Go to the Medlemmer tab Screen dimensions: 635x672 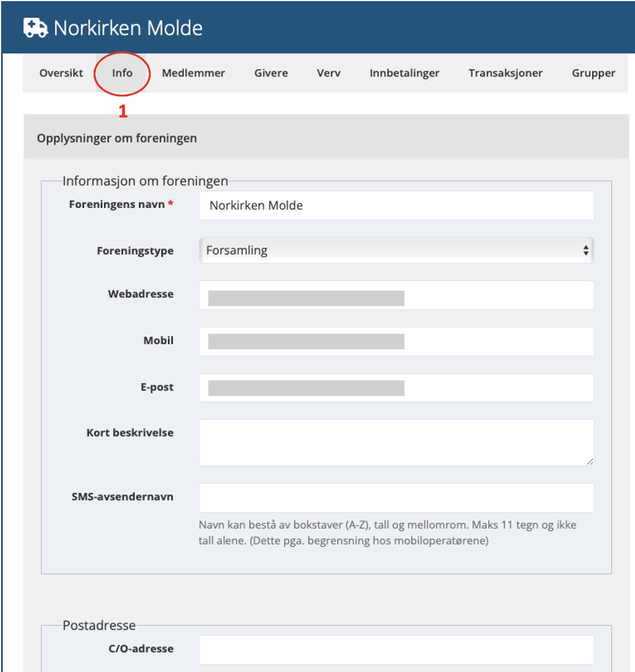193,73
